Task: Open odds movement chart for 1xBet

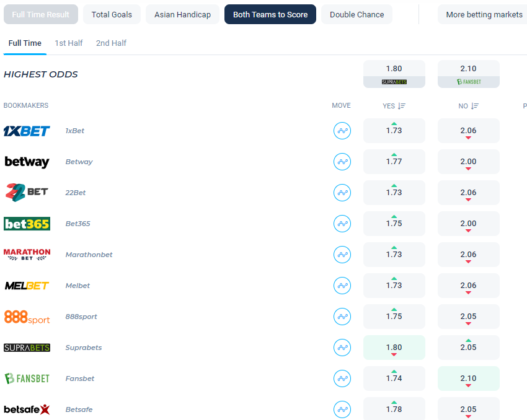Action: 342,131
